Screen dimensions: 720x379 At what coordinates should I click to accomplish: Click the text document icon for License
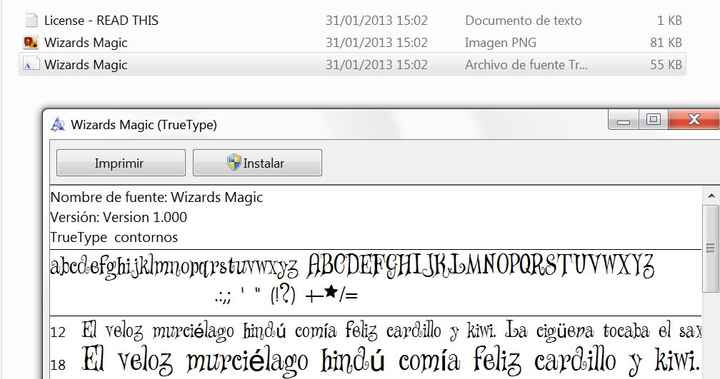(31, 20)
